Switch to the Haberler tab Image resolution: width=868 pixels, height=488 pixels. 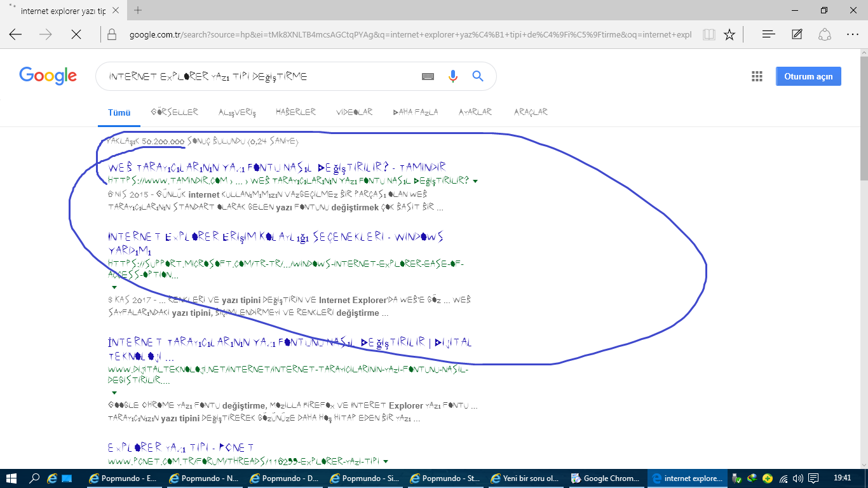[x=295, y=112]
